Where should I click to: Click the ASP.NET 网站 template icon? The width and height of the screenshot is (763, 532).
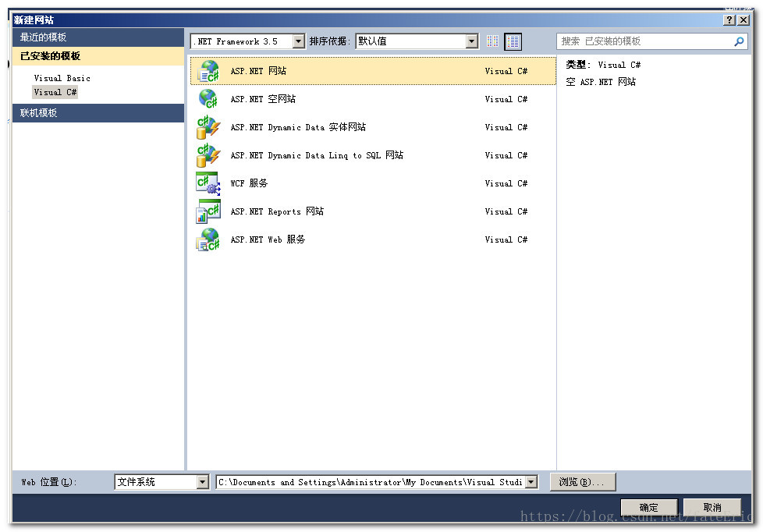point(208,71)
